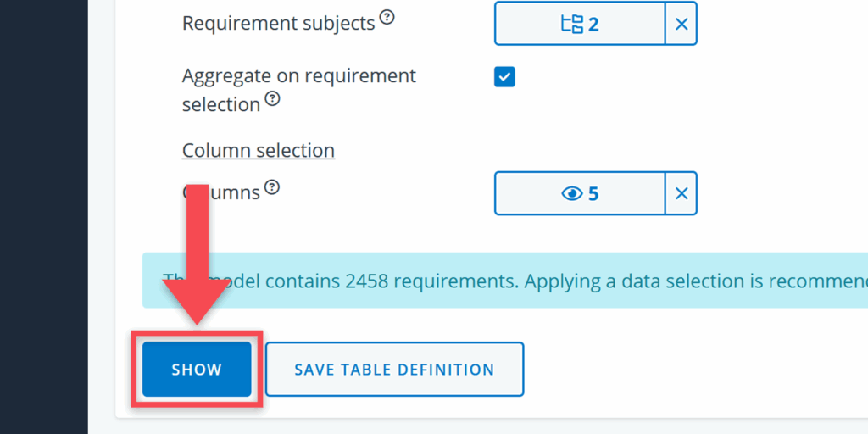Image resolution: width=868 pixels, height=434 pixels.
Task: Remove the Columns selection with X
Action: click(682, 193)
